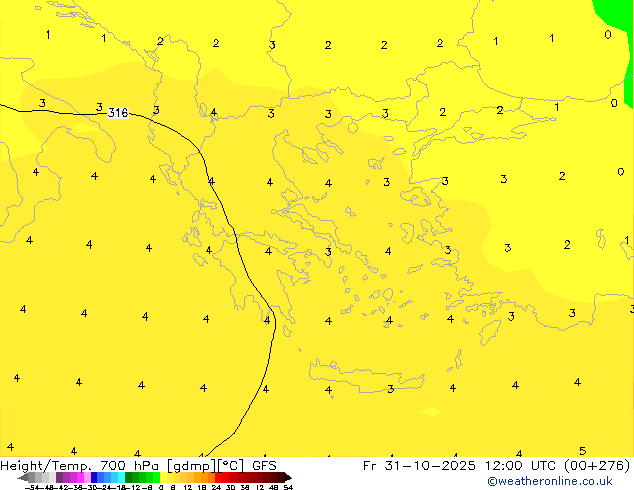This screenshot has width=634, height=490.
Task: Select the Fr 31-10-2025 12:00 UTC date text
Action: 461,466
